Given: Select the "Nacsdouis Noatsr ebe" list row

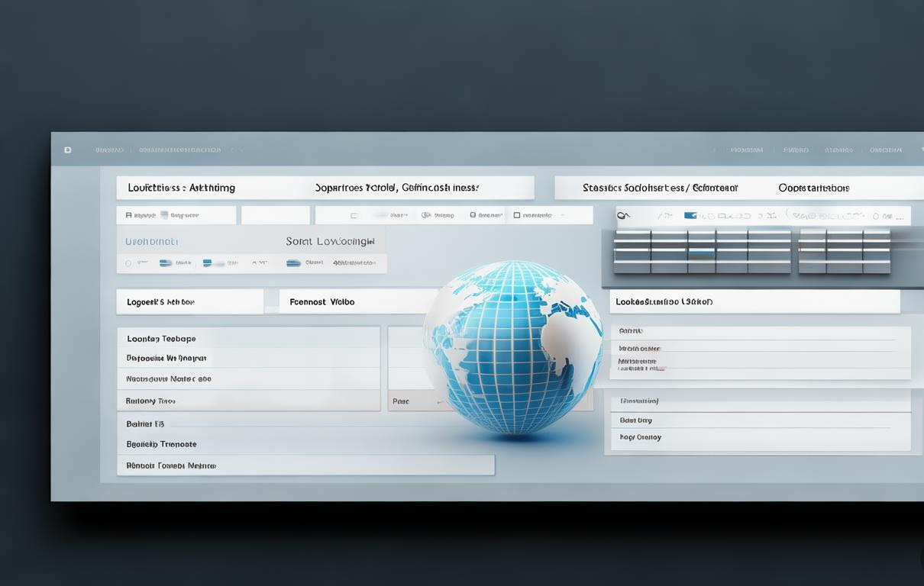Looking at the screenshot, I should pos(248,378).
